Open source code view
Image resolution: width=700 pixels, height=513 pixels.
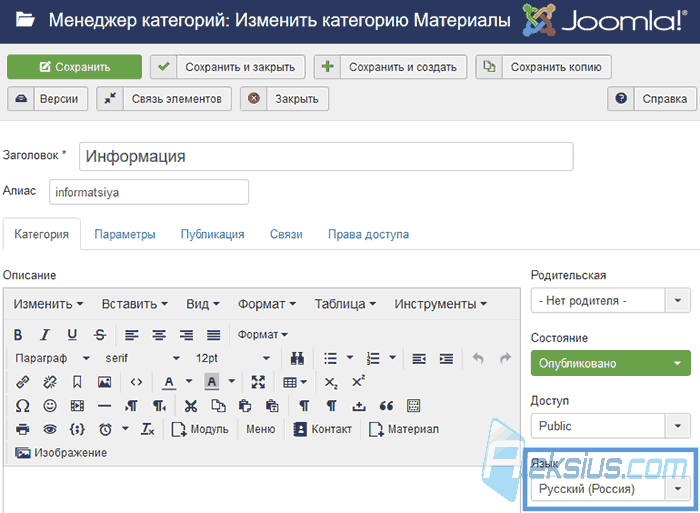coord(136,382)
